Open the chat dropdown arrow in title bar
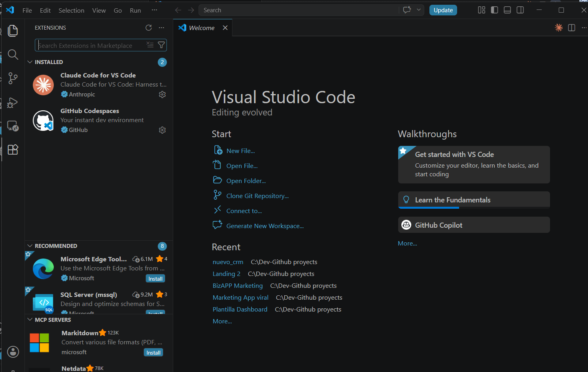The height and width of the screenshot is (372, 588). point(419,10)
